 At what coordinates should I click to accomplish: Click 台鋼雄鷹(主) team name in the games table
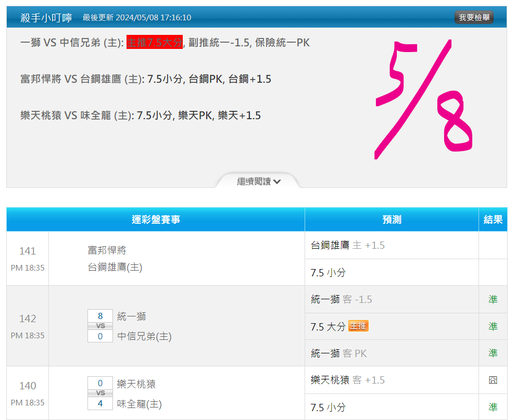pos(115,267)
